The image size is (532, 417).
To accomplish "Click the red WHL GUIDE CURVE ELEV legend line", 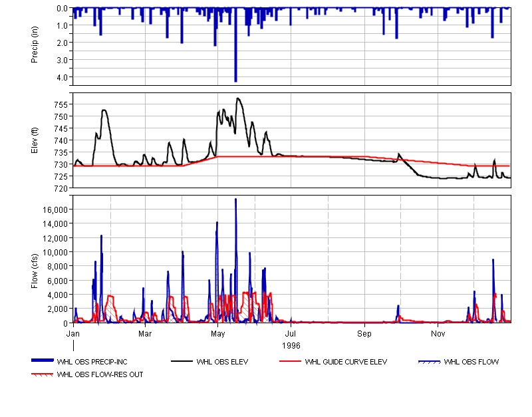I will coord(290,362).
